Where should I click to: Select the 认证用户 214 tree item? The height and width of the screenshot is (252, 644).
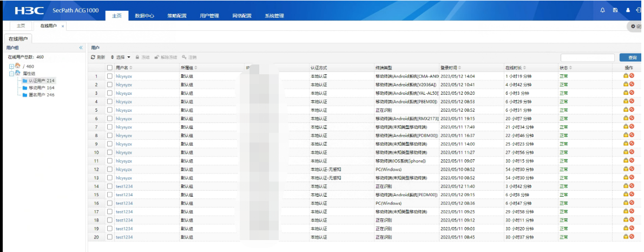(x=38, y=81)
